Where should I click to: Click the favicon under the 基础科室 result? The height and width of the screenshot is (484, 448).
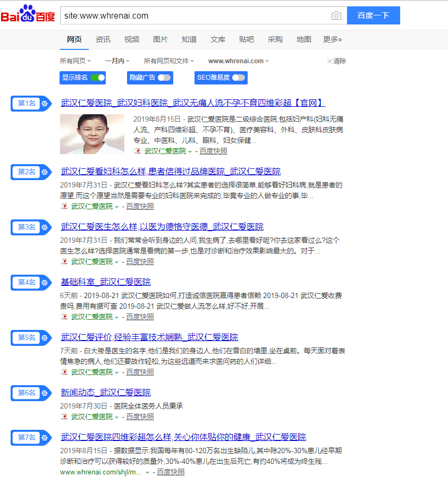64,317
